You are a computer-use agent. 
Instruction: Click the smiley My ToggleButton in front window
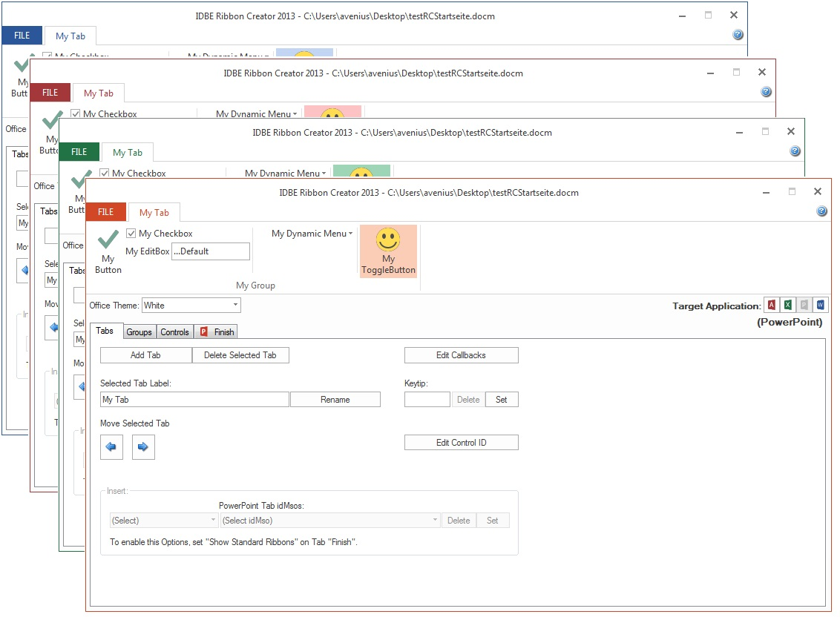[388, 251]
